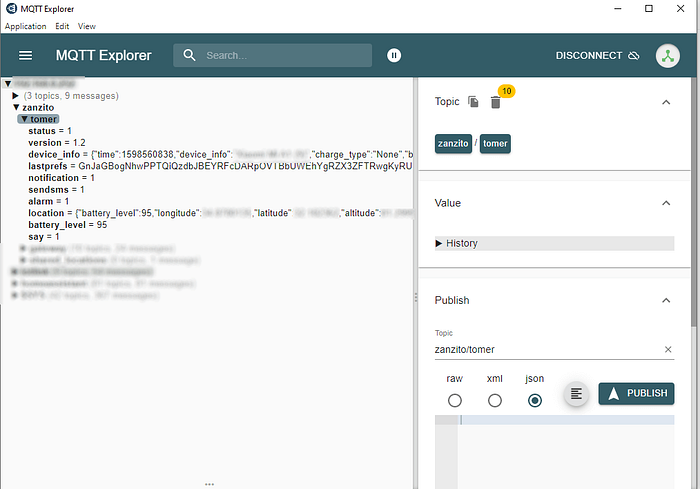Collapse the zanzito tree node
700x489 pixels.
[x=16, y=107]
